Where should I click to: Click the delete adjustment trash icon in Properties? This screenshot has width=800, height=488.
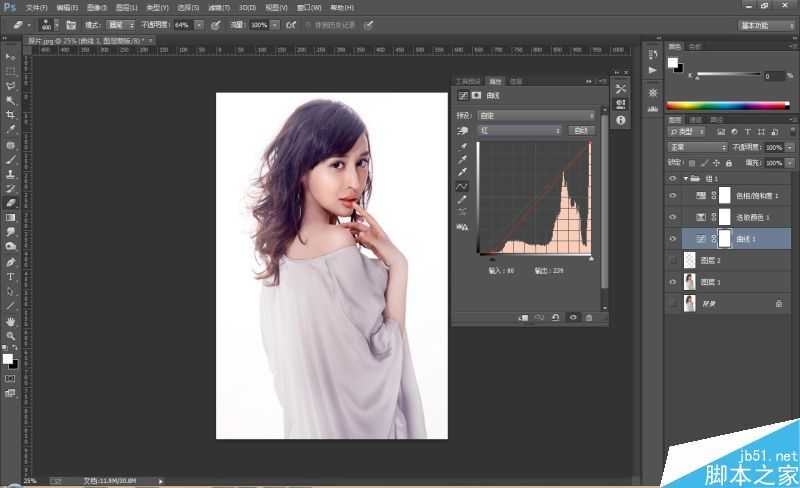[589, 317]
